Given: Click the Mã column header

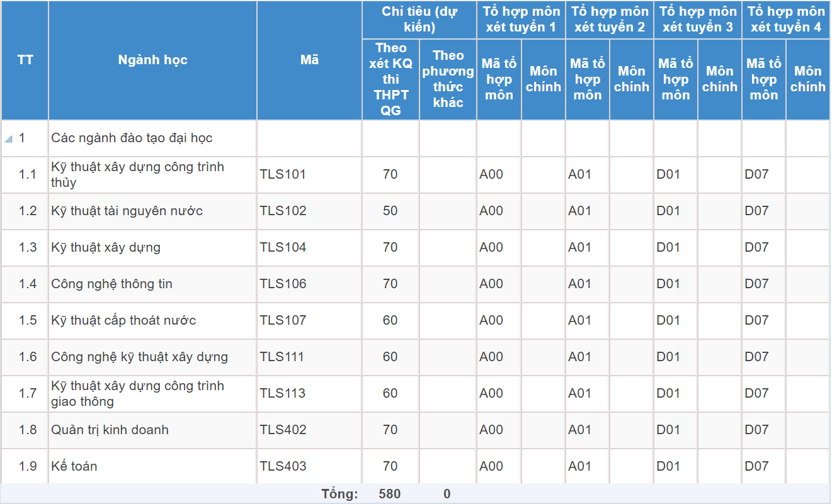Looking at the screenshot, I should pos(309,60).
